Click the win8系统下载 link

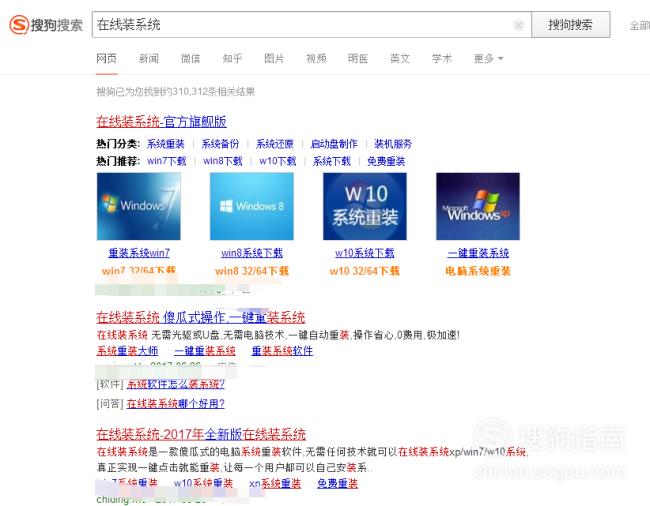252,253
